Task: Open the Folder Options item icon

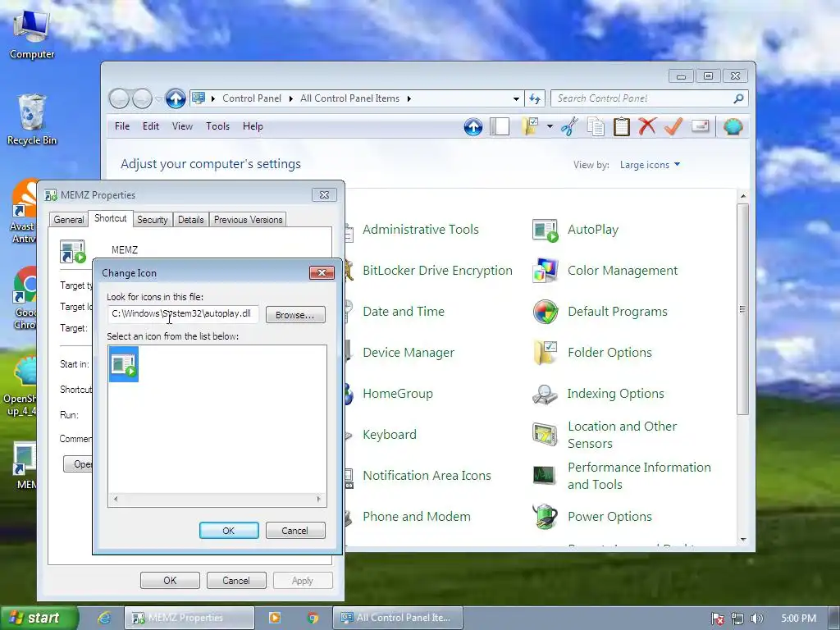Action: tap(546, 353)
